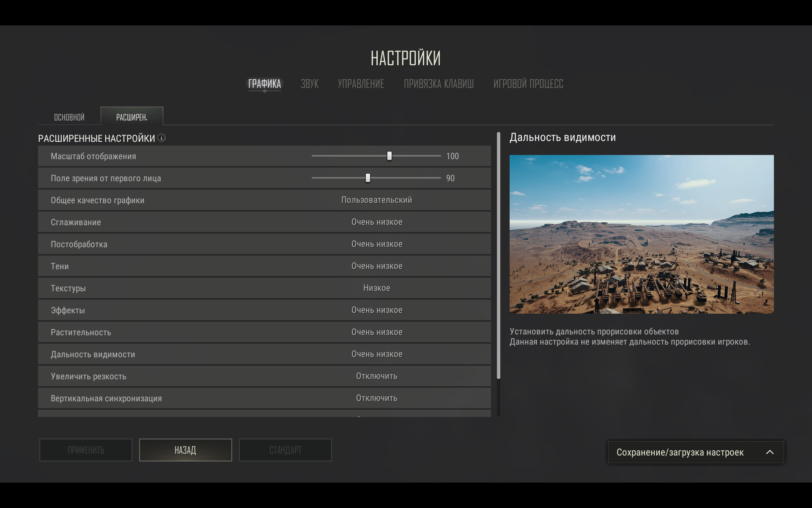Open the Сохранение/загрузка настроек panel
Viewport: 812px width, 508px height.
click(x=696, y=452)
